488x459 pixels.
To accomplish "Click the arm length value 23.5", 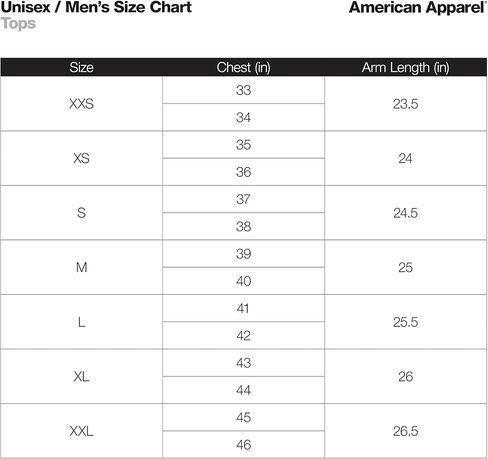I will tap(405, 104).
